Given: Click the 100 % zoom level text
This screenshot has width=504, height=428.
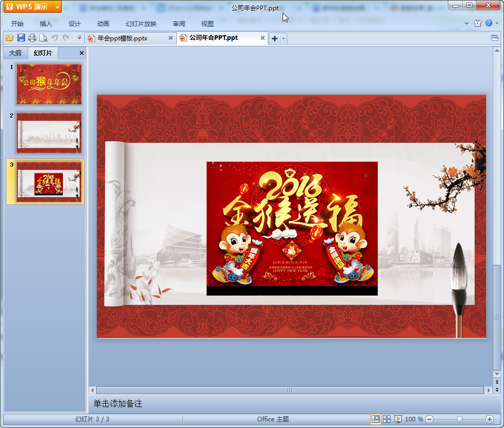Looking at the screenshot, I should pyautogui.click(x=414, y=419).
